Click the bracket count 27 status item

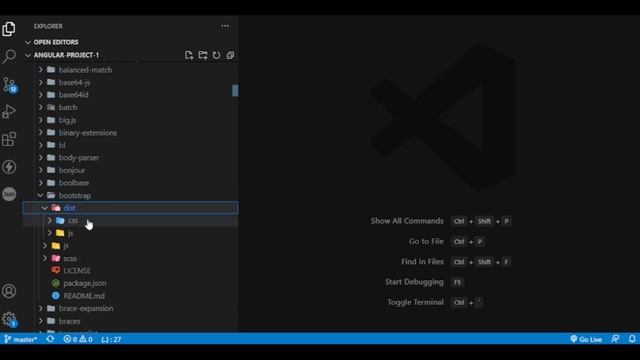pos(111,339)
